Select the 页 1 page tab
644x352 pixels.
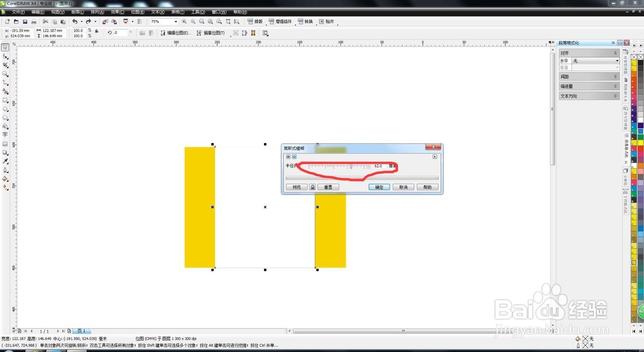pyautogui.click(x=81, y=331)
